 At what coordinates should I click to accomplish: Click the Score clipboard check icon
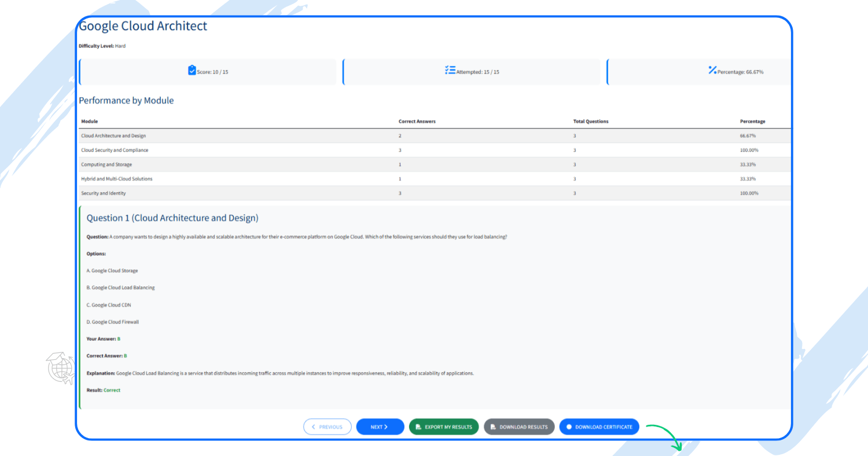(192, 71)
